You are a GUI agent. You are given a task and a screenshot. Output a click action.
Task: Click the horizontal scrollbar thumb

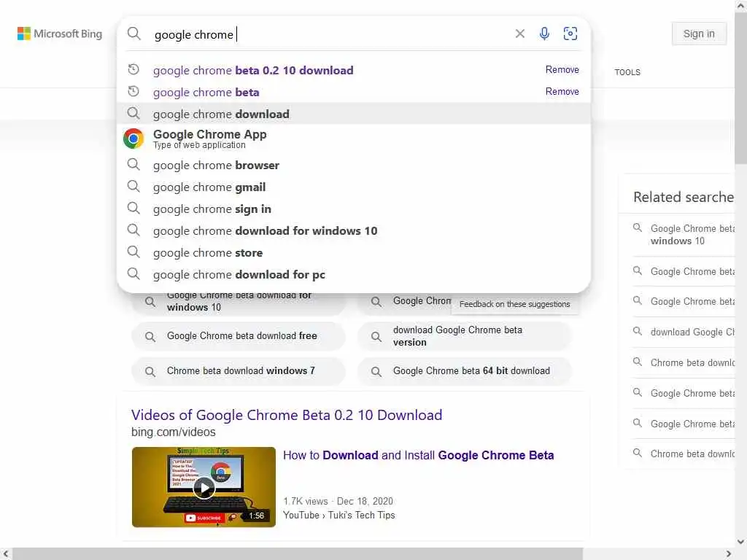pos(298,554)
